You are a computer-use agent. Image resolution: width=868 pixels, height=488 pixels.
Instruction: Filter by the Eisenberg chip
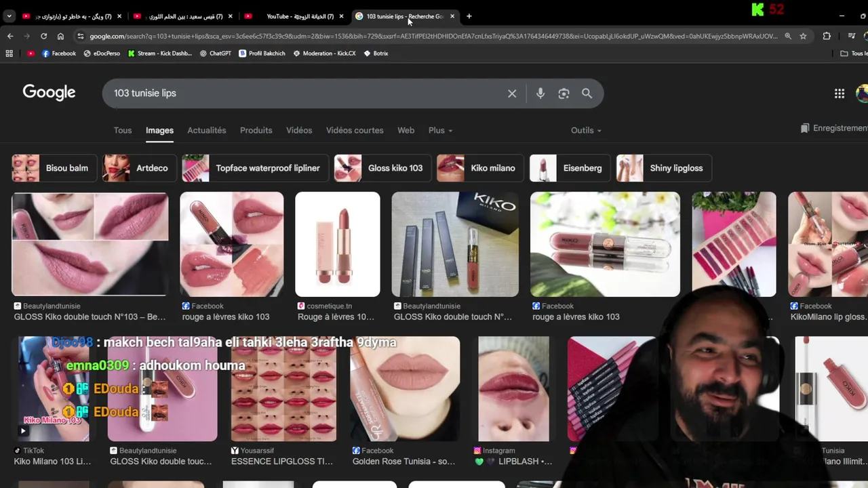click(570, 168)
